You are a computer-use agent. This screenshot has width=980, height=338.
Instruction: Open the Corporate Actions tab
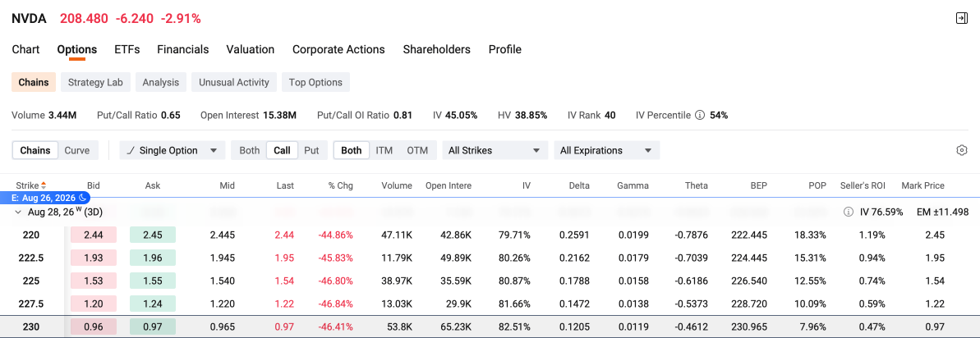(x=338, y=49)
